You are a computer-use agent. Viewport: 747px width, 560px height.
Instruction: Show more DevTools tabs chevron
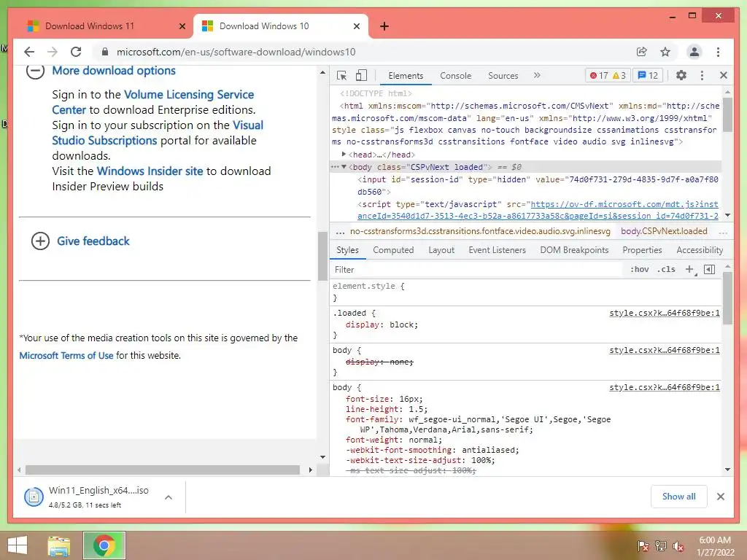[537, 75]
